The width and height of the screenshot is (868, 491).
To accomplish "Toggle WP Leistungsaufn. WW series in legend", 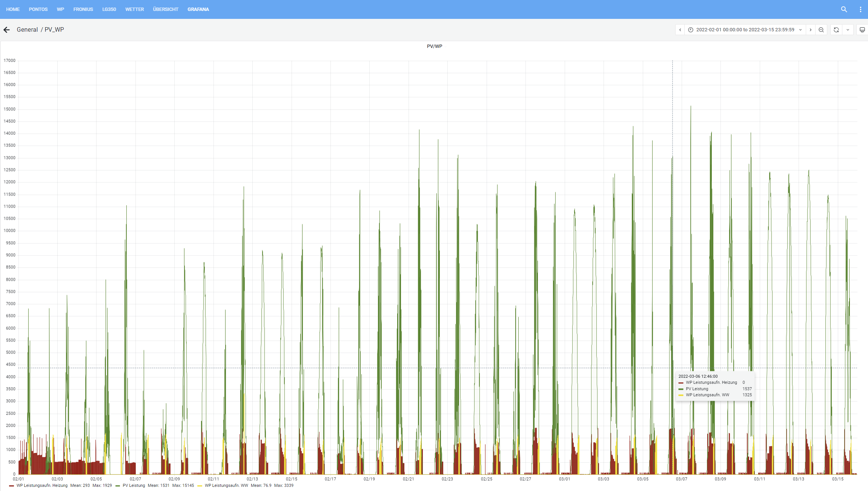I will (x=226, y=486).
